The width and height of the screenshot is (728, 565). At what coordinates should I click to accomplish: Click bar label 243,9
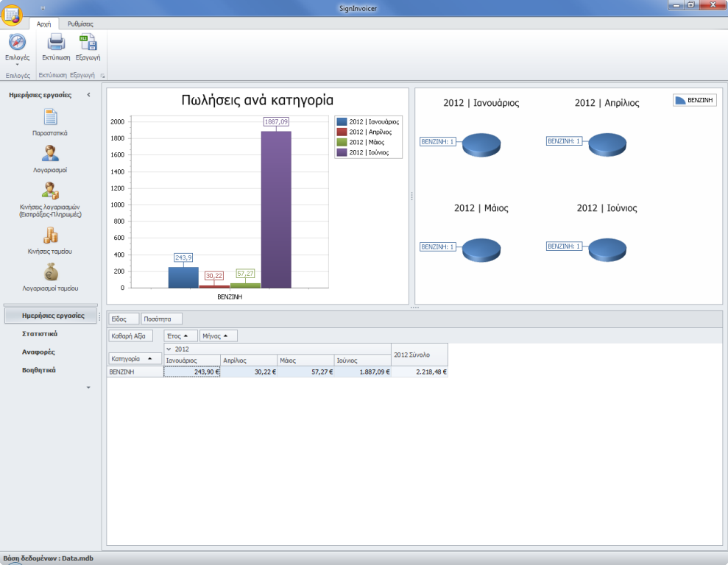(x=183, y=257)
